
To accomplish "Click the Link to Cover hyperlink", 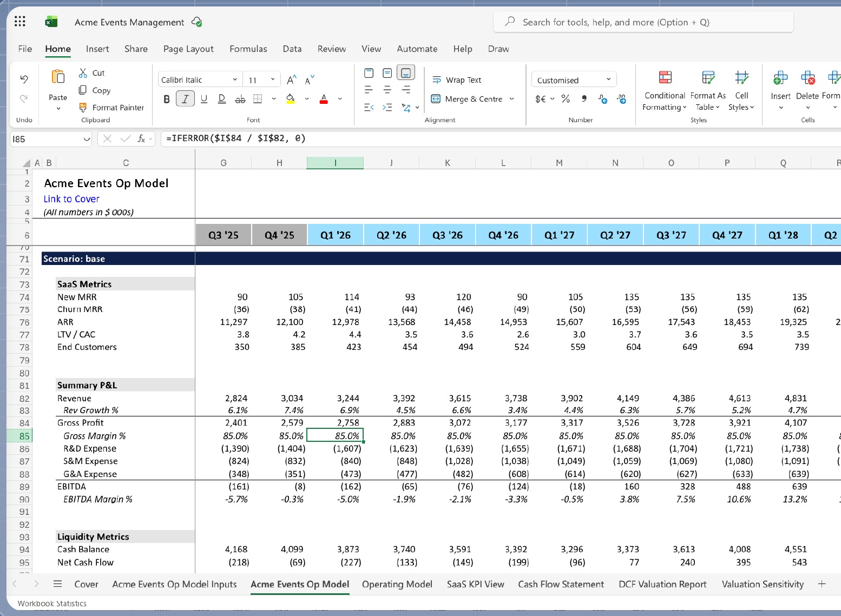I will 71,199.
